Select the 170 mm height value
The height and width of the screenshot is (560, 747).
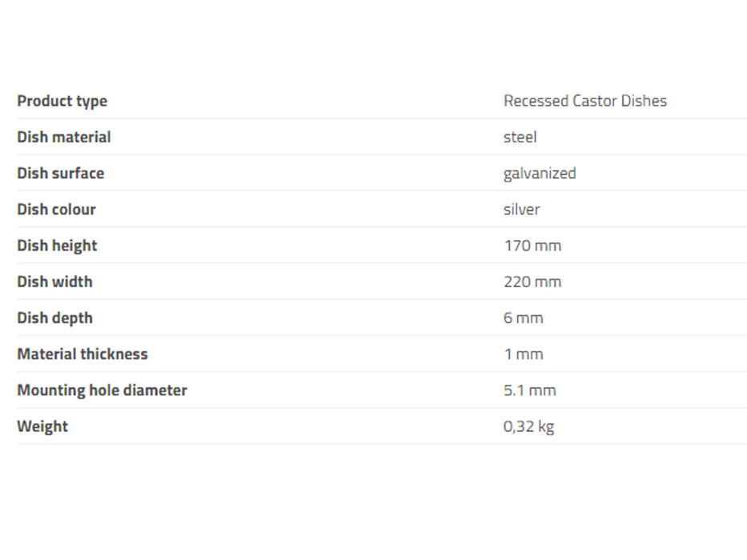point(532,246)
